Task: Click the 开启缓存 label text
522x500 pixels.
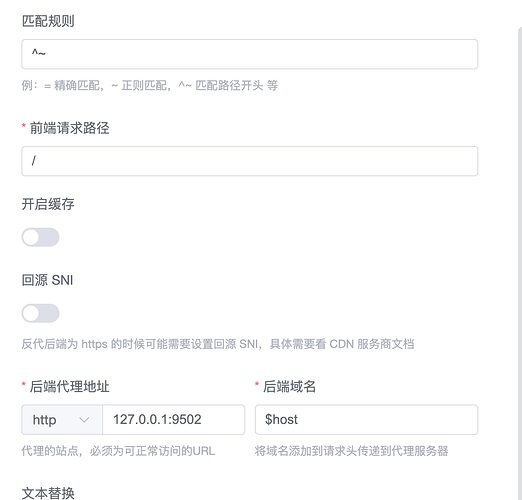Action: coord(48,204)
